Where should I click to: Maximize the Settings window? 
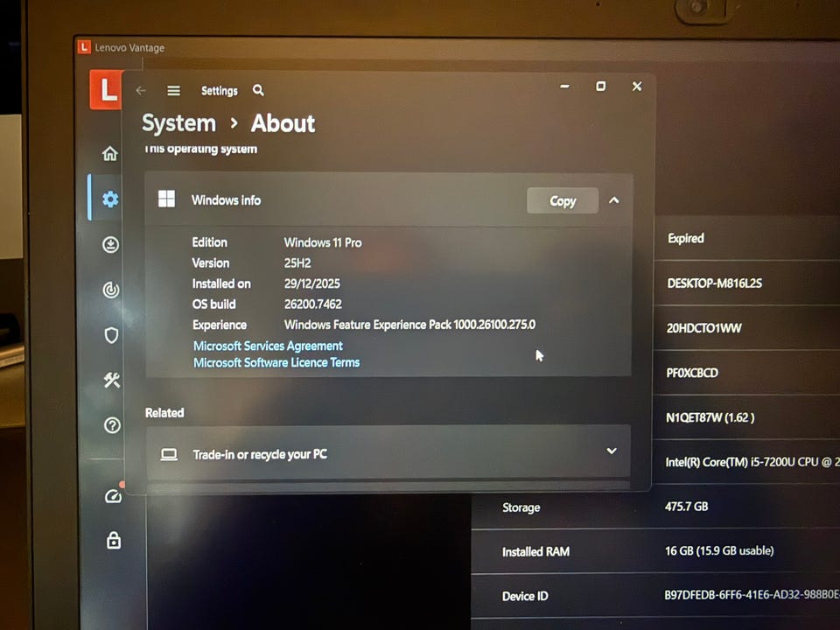click(x=600, y=87)
